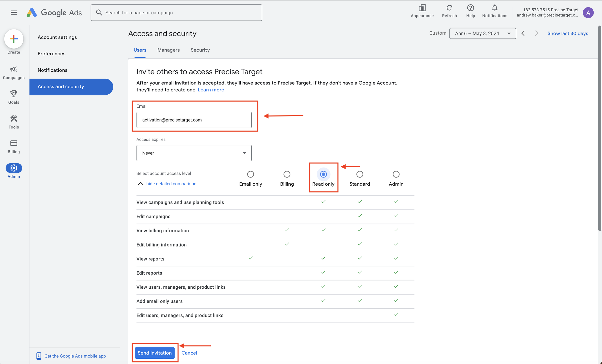
Task: Click the Email input field
Action: [x=194, y=120]
